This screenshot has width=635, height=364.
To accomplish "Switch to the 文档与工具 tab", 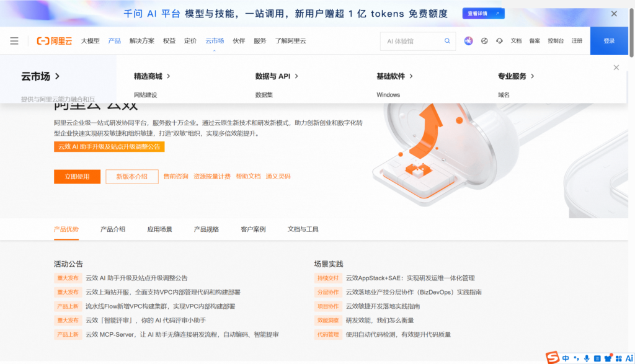I will click(303, 229).
